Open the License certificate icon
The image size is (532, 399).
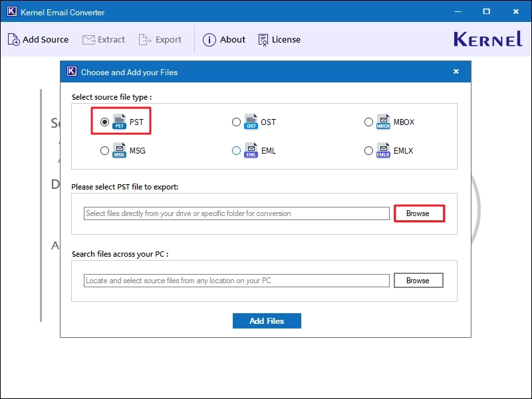263,40
